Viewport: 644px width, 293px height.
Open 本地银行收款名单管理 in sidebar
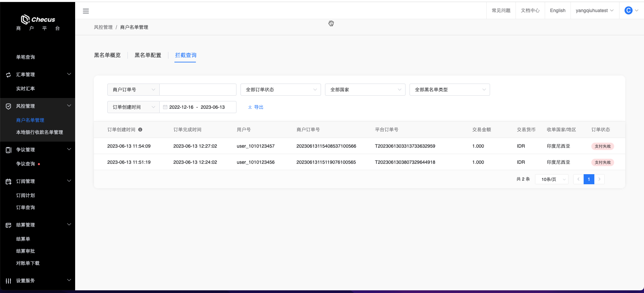40,132
